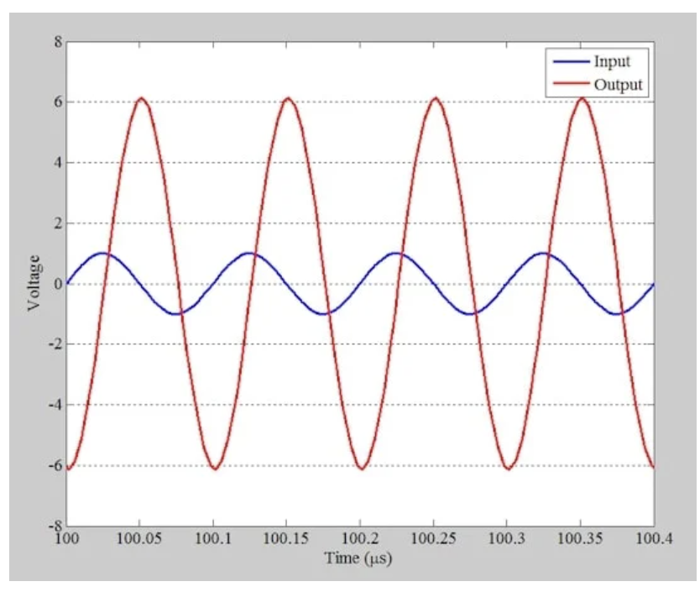Viewport: 700px width, 592px height.
Task: Click the x-axis tick label 100.05
Action: tap(139, 539)
